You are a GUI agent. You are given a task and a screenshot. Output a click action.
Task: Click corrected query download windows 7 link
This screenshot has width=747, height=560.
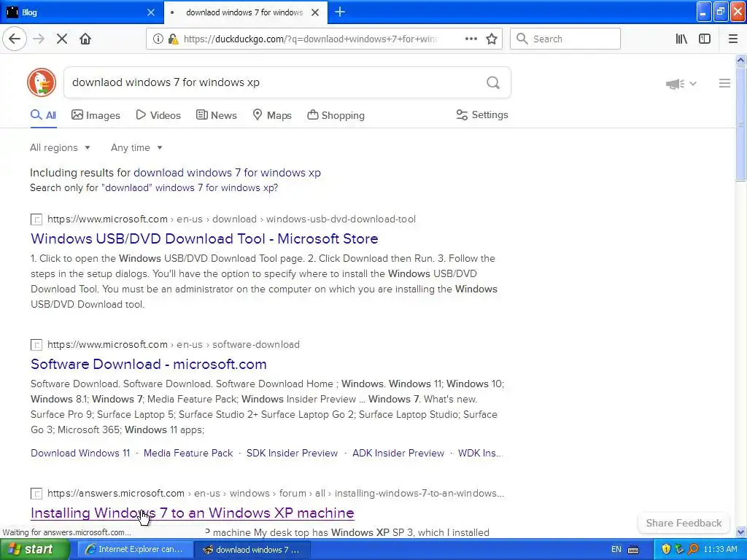[228, 173]
